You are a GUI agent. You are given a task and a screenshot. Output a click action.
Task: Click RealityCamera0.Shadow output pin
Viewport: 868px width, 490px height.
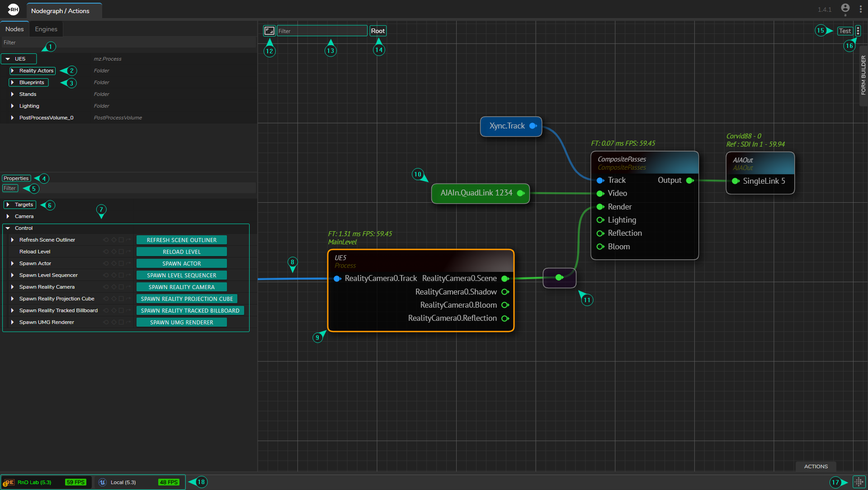(x=505, y=292)
